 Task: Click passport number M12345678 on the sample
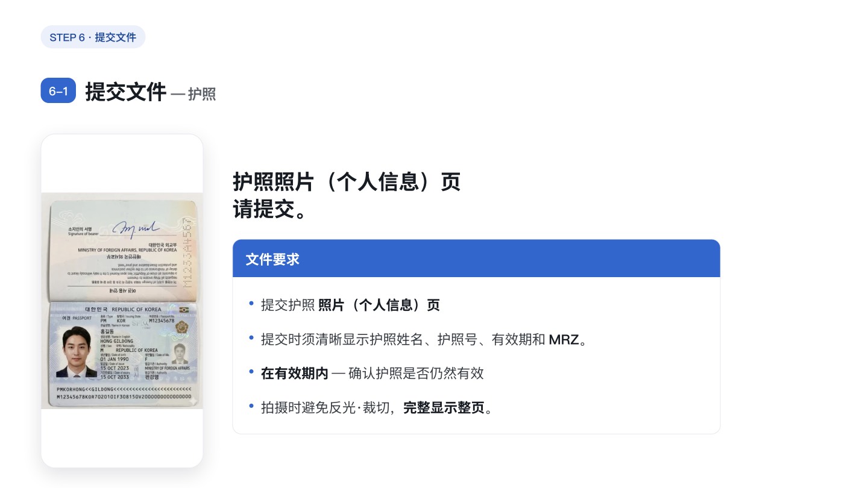pyautogui.click(x=162, y=321)
